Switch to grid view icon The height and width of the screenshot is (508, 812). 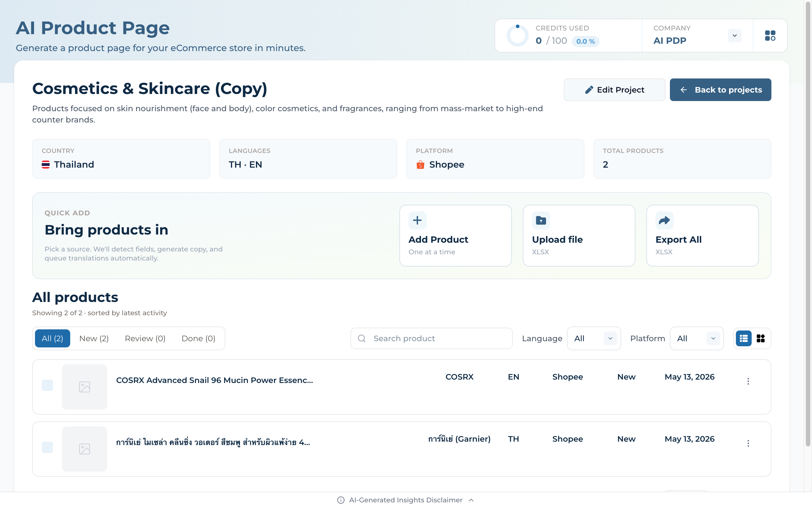(761, 338)
